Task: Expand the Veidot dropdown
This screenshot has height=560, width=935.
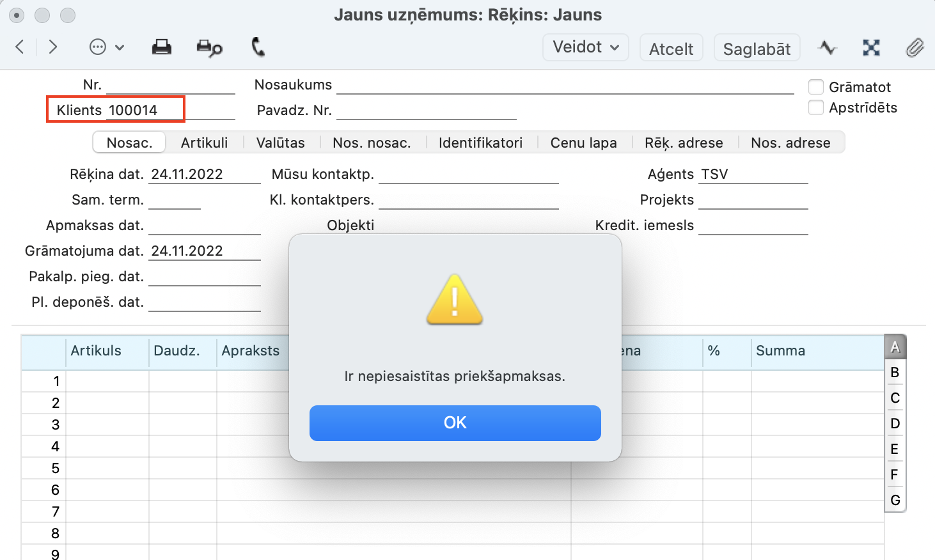Action: pyautogui.click(x=585, y=47)
